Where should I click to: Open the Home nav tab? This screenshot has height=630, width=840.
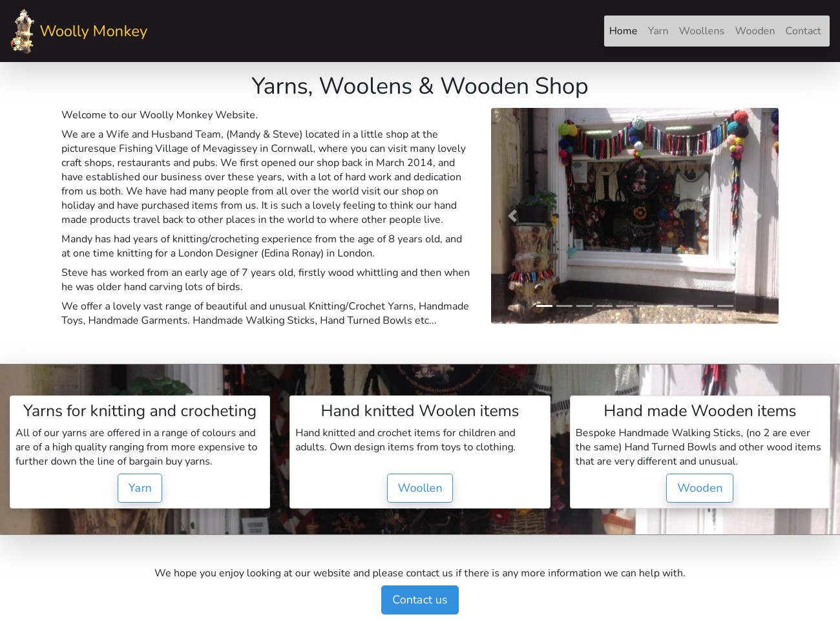623,31
